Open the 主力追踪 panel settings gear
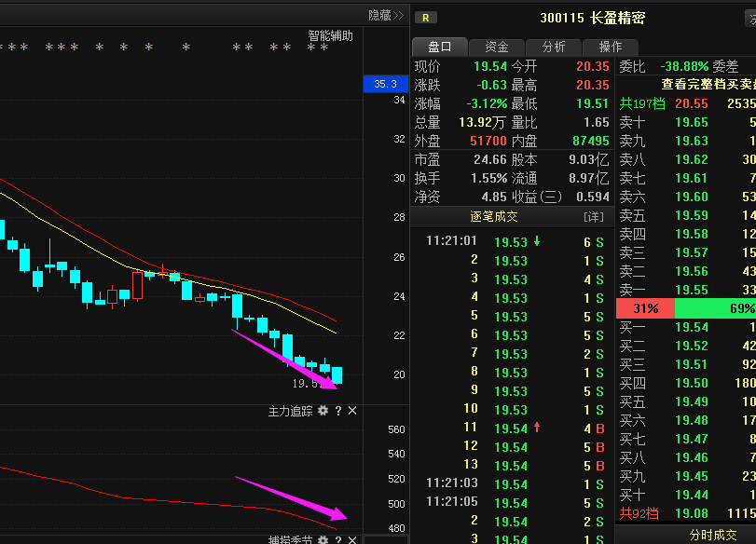The height and width of the screenshot is (544, 756). tap(323, 410)
